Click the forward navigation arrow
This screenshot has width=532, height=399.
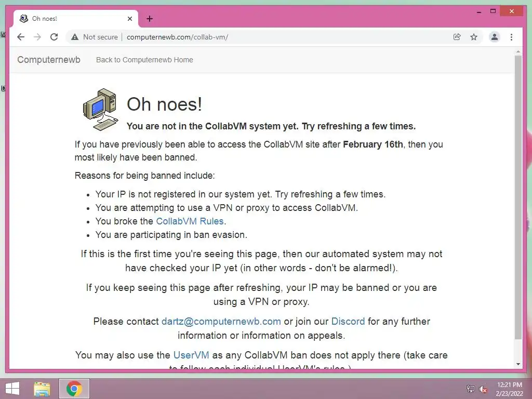pyautogui.click(x=37, y=37)
